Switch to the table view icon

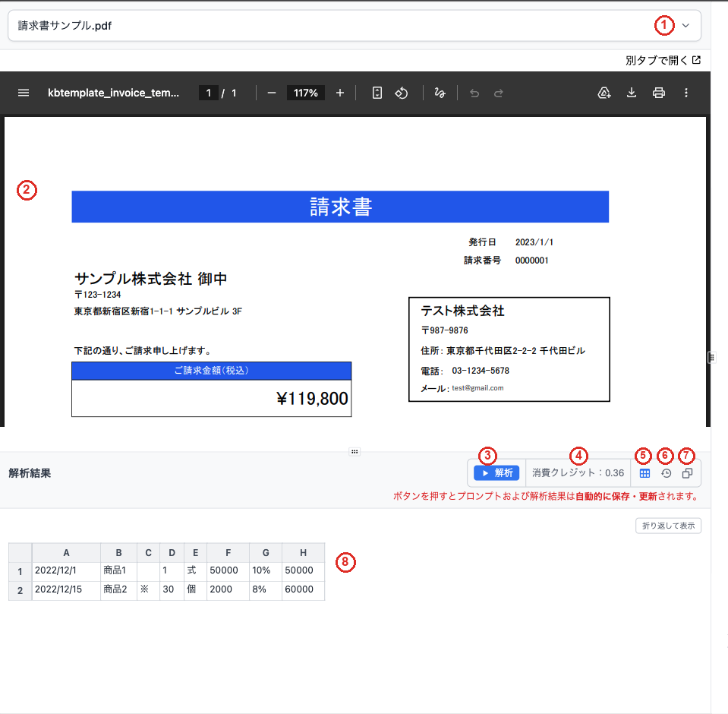click(x=644, y=473)
